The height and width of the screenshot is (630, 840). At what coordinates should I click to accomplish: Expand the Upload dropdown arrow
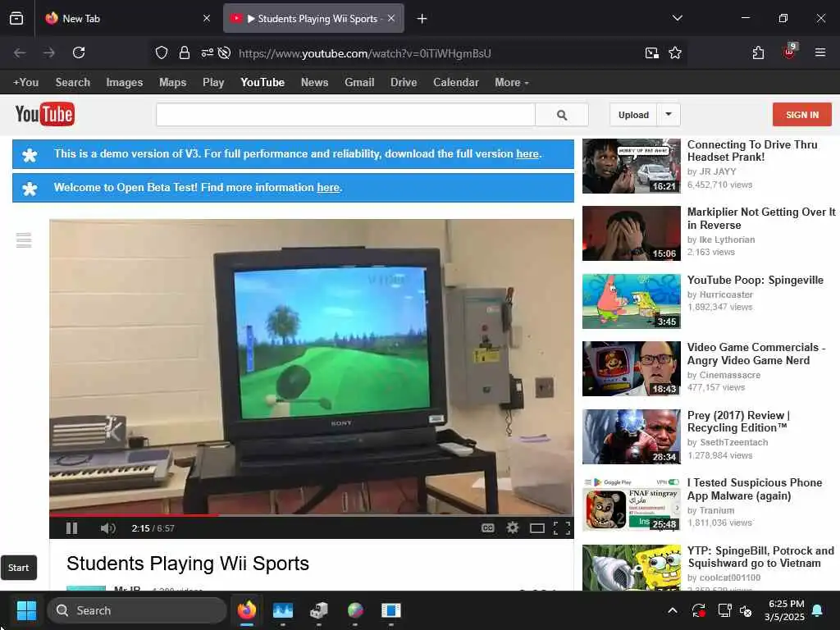pyautogui.click(x=669, y=115)
